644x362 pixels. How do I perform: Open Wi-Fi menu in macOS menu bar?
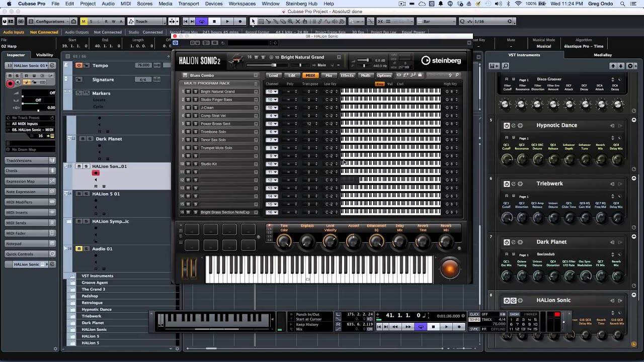click(x=518, y=4)
